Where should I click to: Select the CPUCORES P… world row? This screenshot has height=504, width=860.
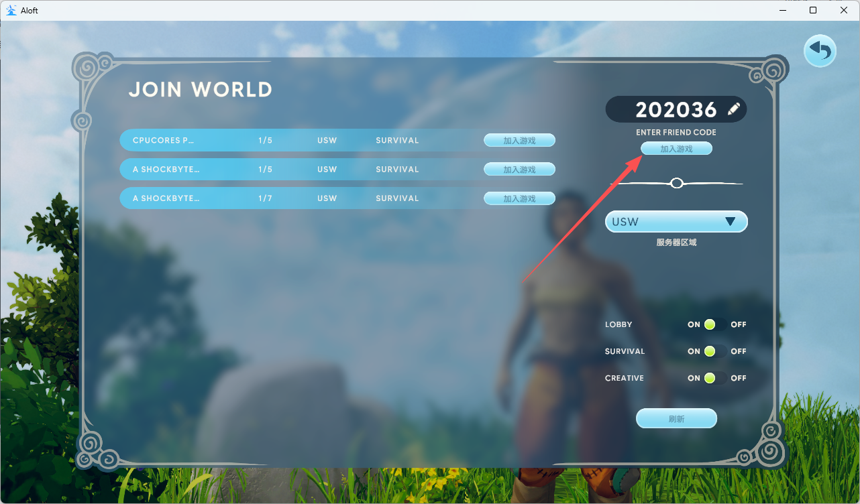pyautogui.click(x=337, y=140)
